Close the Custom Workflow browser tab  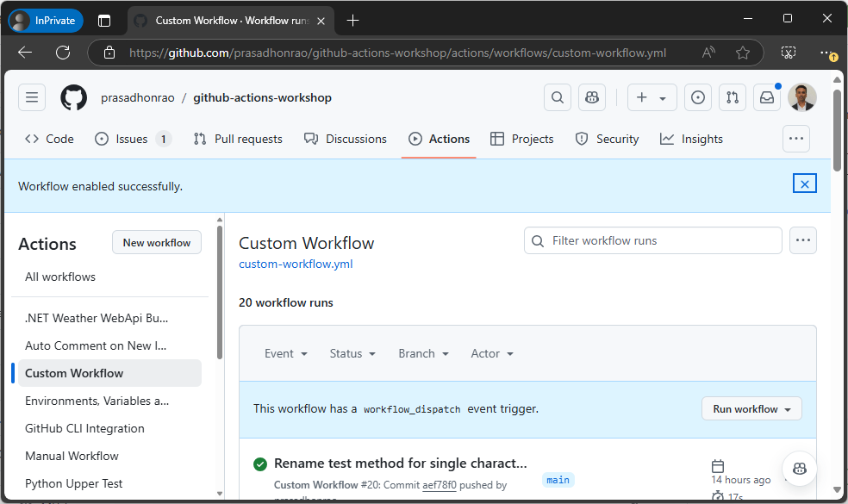(321, 21)
